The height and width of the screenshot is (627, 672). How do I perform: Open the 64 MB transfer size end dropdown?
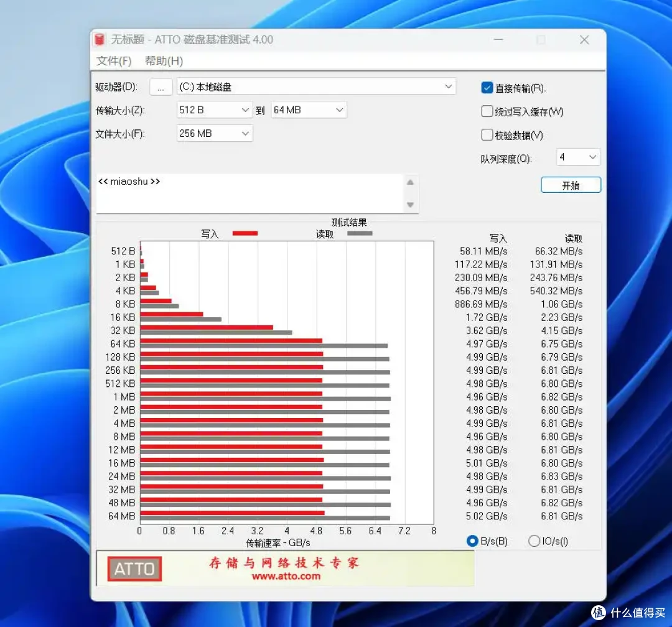click(x=309, y=110)
